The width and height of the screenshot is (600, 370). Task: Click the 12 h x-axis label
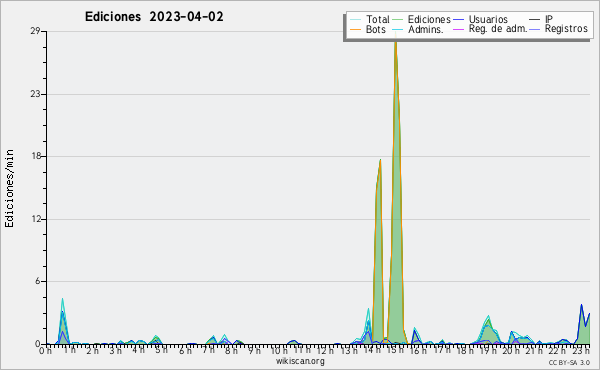[x=325, y=350]
